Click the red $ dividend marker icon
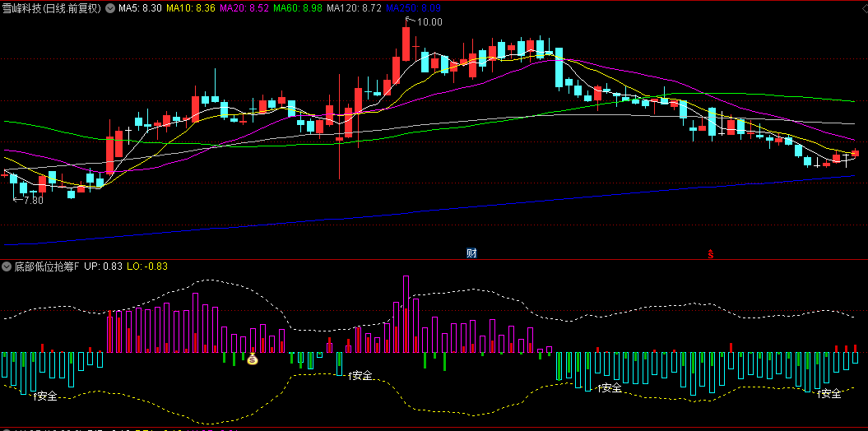Image resolution: width=868 pixels, height=431 pixels. [711, 254]
